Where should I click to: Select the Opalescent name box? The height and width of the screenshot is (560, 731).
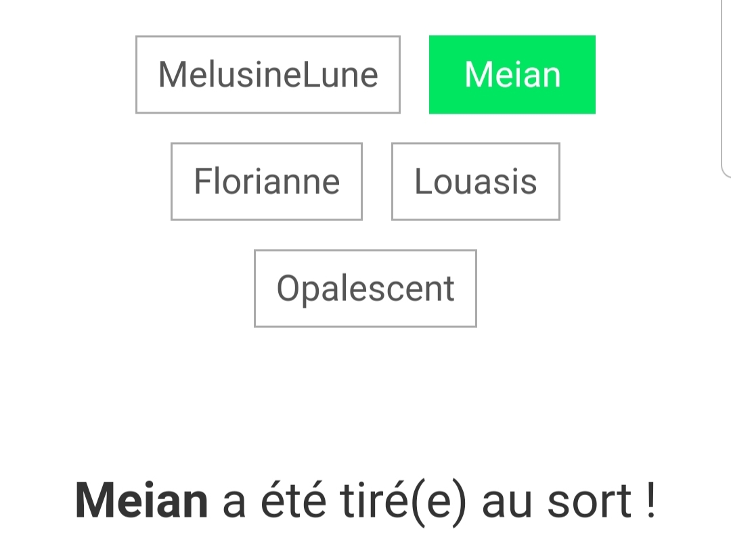coord(365,288)
